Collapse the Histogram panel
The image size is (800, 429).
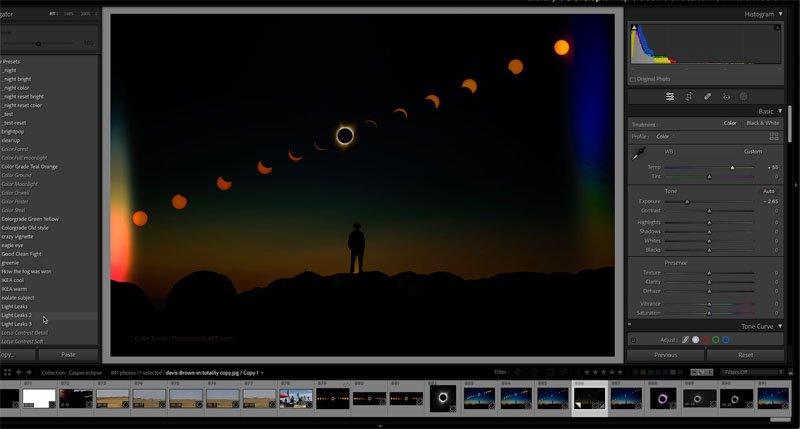(x=780, y=14)
